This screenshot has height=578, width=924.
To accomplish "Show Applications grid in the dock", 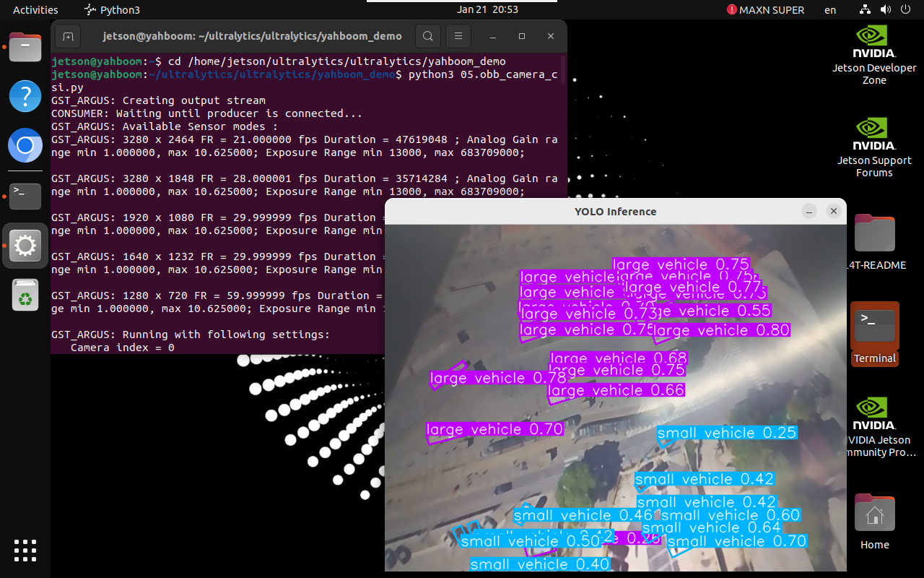I will click(25, 551).
